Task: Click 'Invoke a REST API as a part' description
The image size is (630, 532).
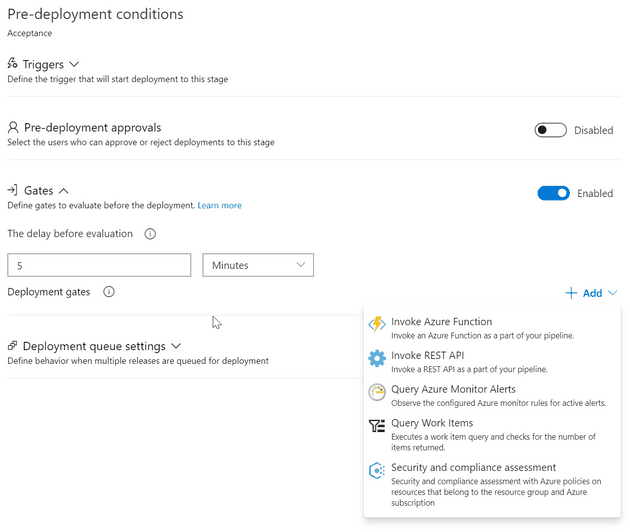Action: coord(469,369)
